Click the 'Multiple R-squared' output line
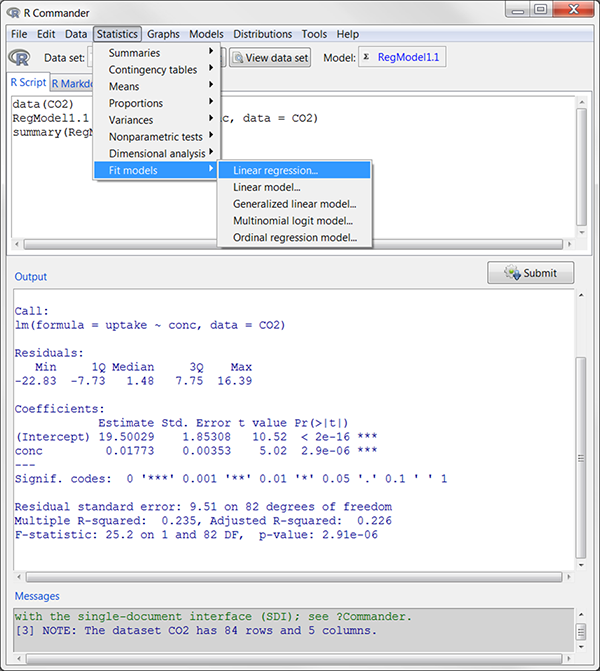Image resolution: width=600 pixels, height=671 pixels. 203,521
